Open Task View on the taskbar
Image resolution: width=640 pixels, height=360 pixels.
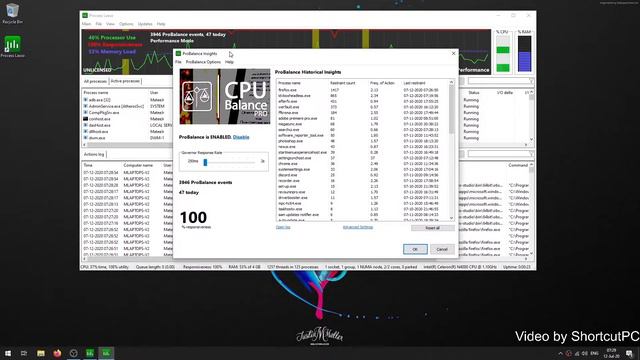point(24,353)
